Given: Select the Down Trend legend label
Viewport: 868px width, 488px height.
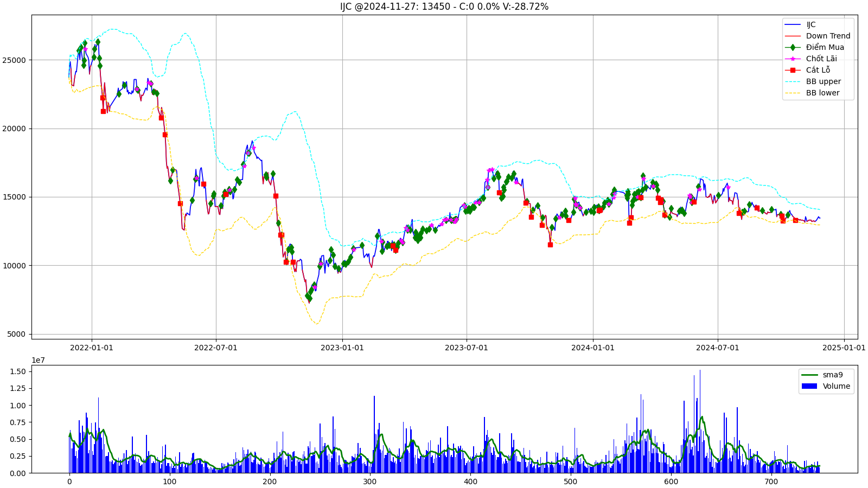Looking at the screenshot, I should tap(828, 36).
